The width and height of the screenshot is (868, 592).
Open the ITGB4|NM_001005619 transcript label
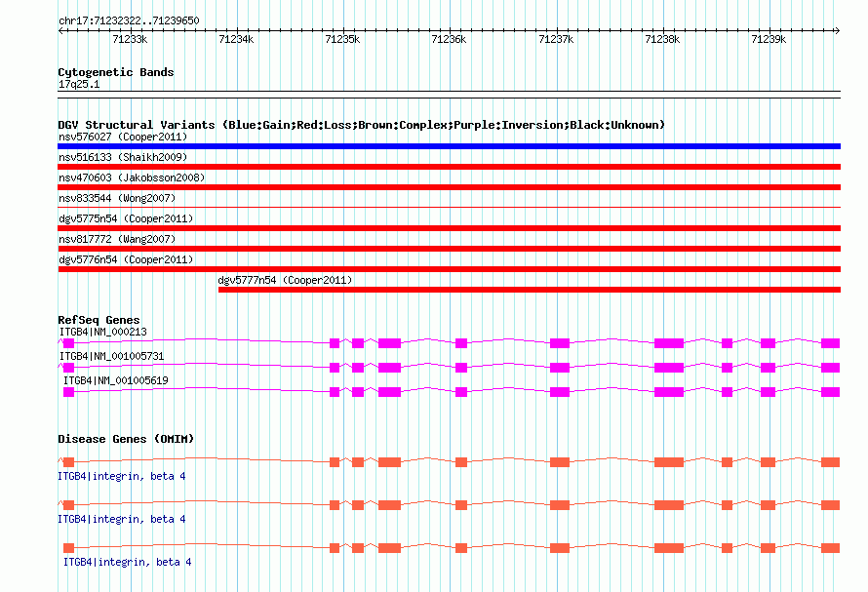(x=116, y=380)
